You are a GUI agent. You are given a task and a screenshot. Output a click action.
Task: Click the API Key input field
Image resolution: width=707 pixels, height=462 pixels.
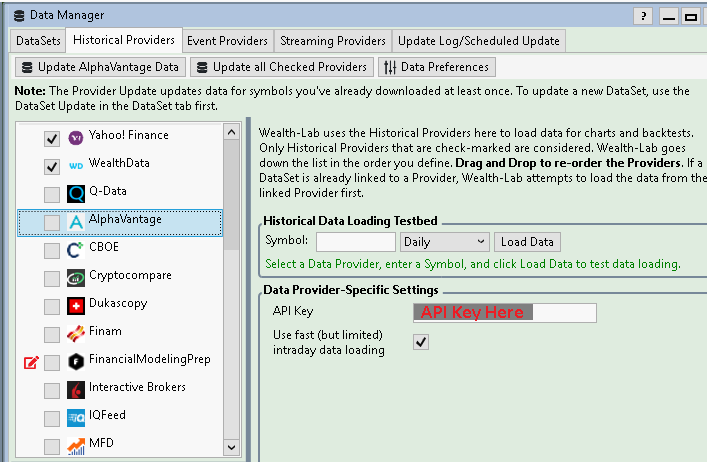coord(505,312)
